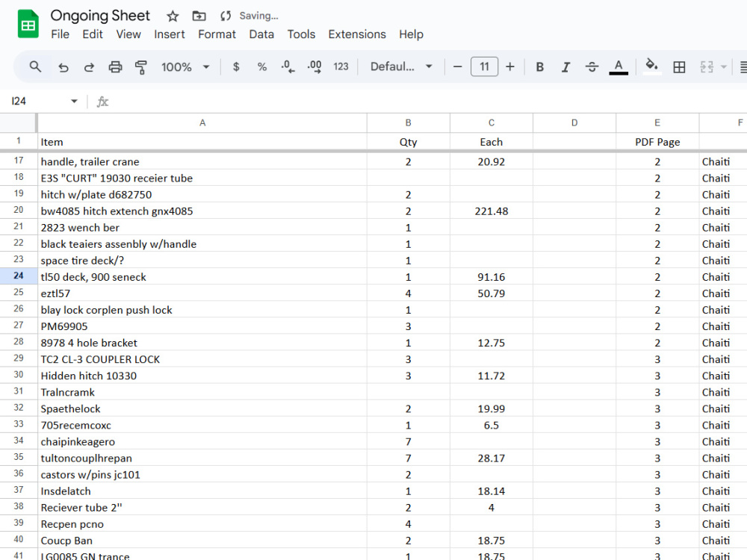Image resolution: width=747 pixels, height=560 pixels.
Task: Select the price cell 28.17
Action: coord(492,458)
